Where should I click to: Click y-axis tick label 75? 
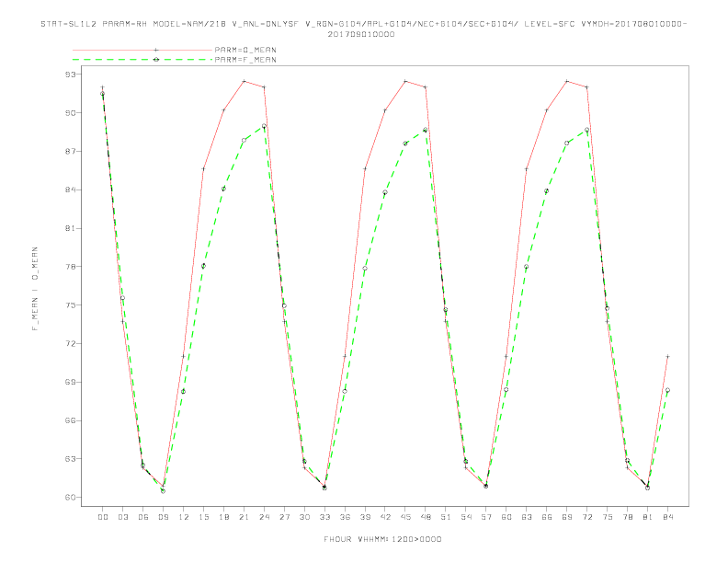pos(71,305)
